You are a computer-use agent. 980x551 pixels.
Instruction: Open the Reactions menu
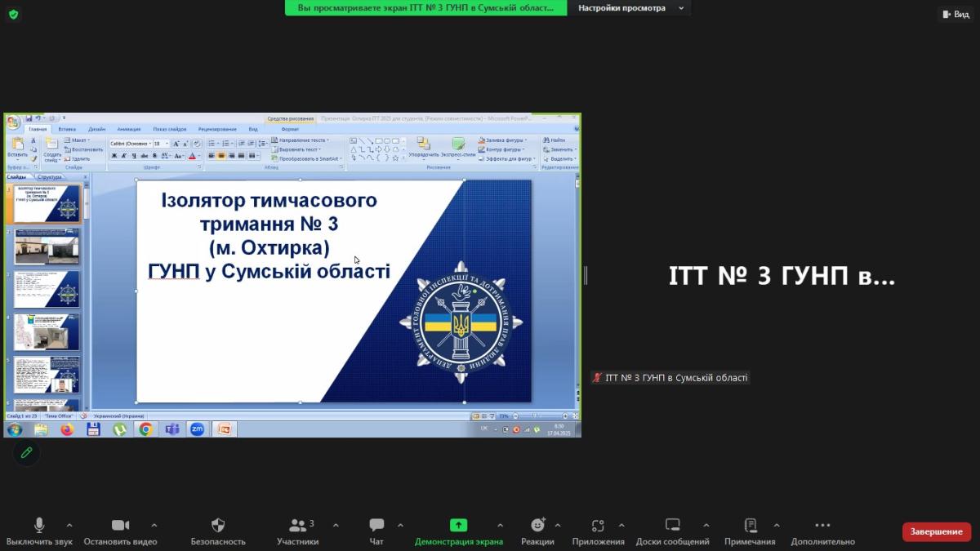click(537, 526)
